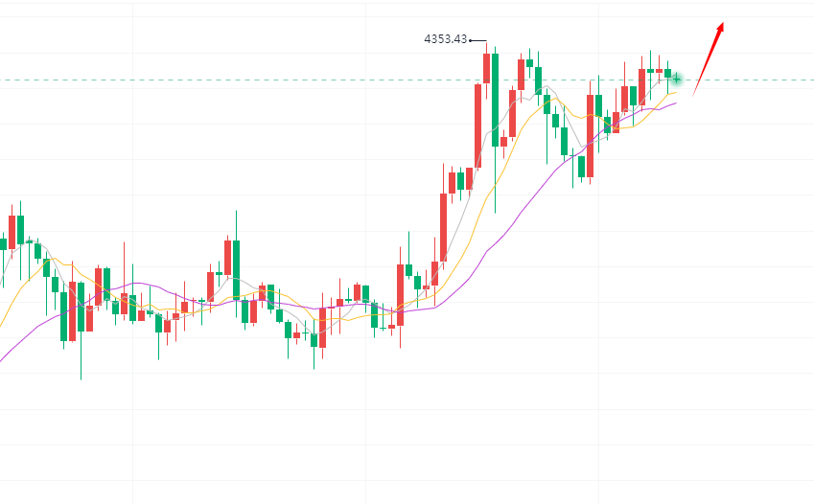This screenshot has height=504, width=814.
Task: Click the left start of the purple average line
Action: point(3,359)
